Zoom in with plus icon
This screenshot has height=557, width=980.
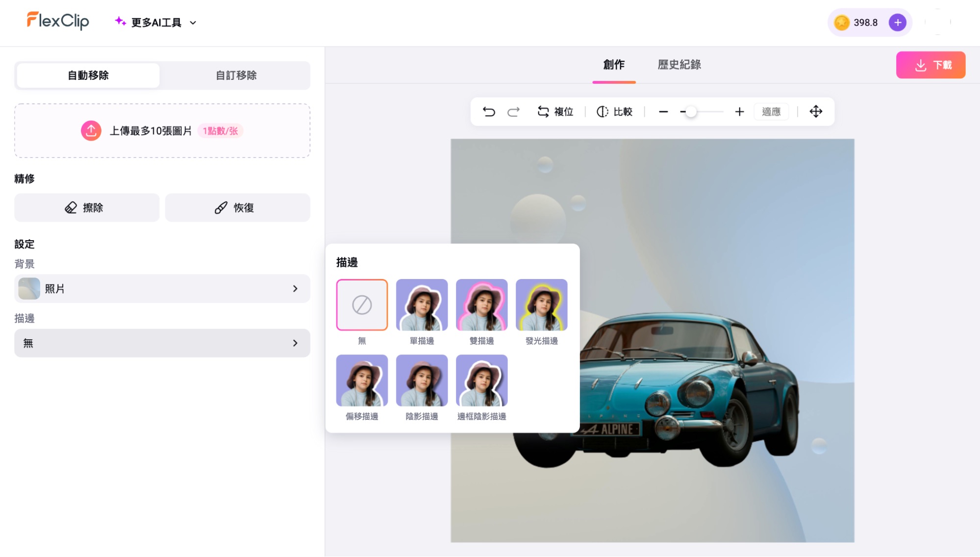[739, 112]
